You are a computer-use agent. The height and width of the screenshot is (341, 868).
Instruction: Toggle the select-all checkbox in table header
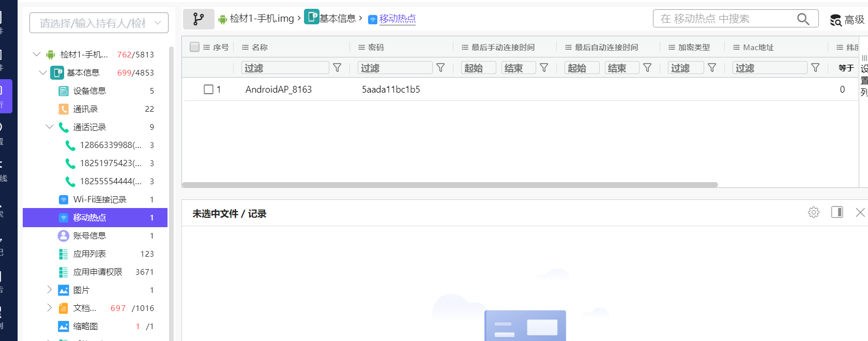[195, 47]
